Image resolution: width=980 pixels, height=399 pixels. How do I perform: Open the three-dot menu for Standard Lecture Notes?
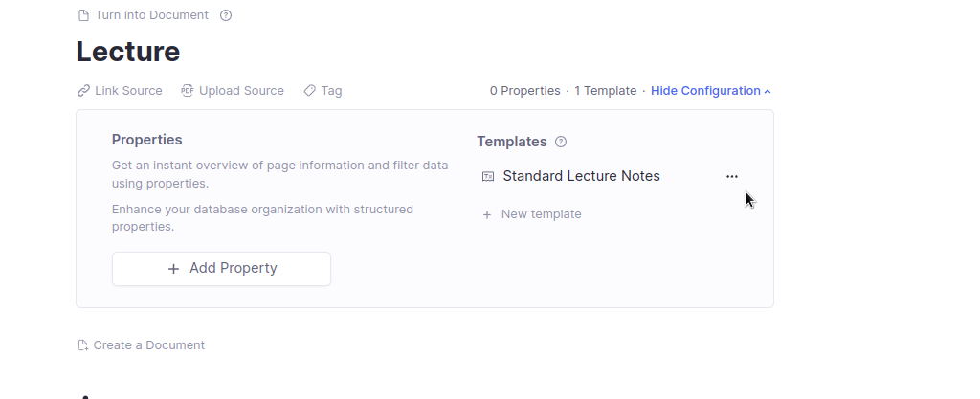[x=732, y=177]
